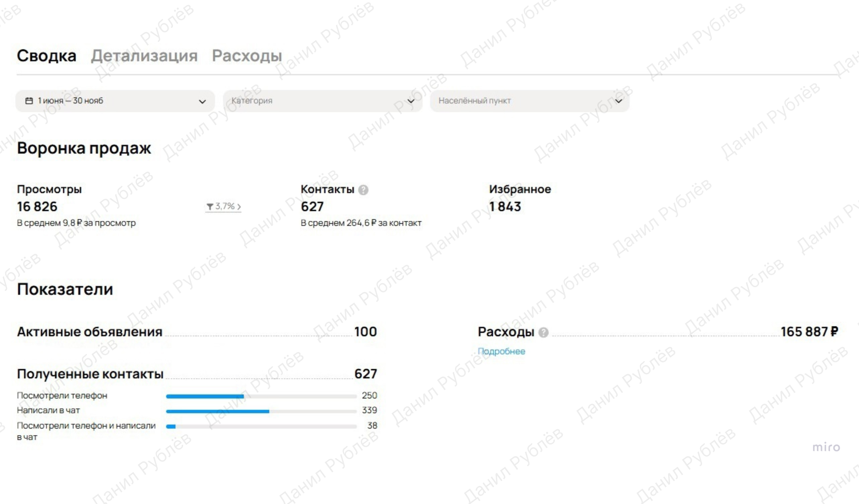Image resolution: width=859 pixels, height=504 pixels.
Task: Click the Избранное count 1 843
Action: (x=505, y=207)
